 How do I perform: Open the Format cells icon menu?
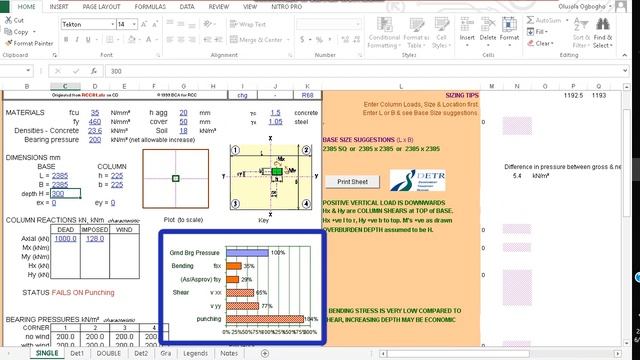point(509,24)
